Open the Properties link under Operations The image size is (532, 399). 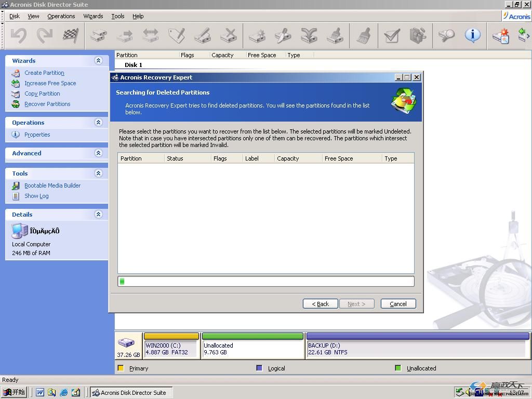tap(37, 135)
